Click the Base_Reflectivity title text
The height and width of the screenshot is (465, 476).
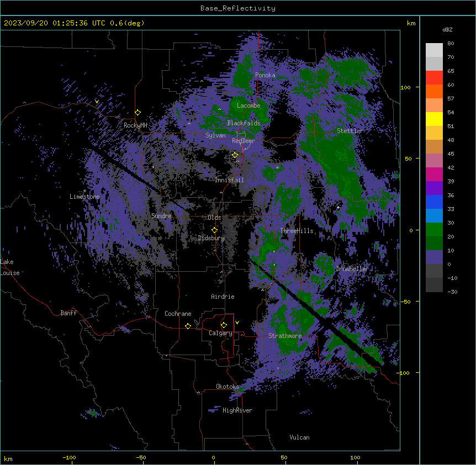pyautogui.click(x=238, y=8)
